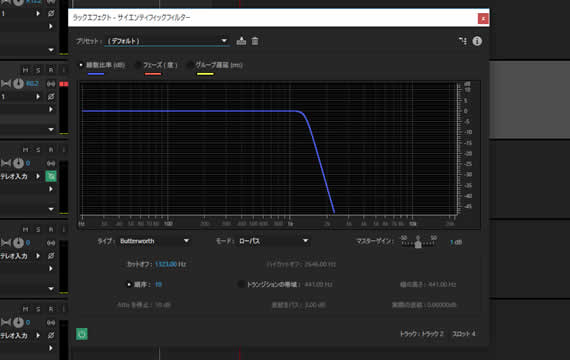Mute the track with R62 pan
This screenshot has height=360, width=570.
25,70
